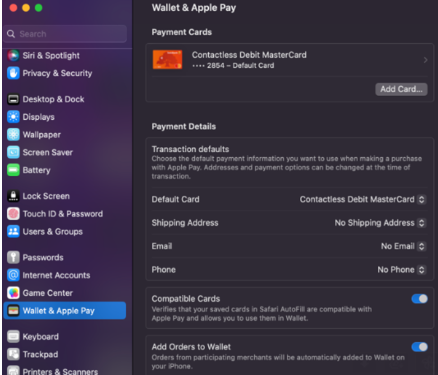Click the Internet Accounts @ icon
This screenshot has height=375, width=438.
(x=13, y=275)
